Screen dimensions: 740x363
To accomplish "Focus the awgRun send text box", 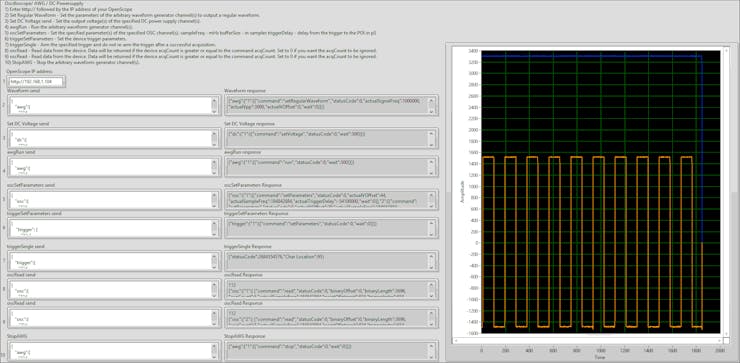I will [x=108, y=167].
